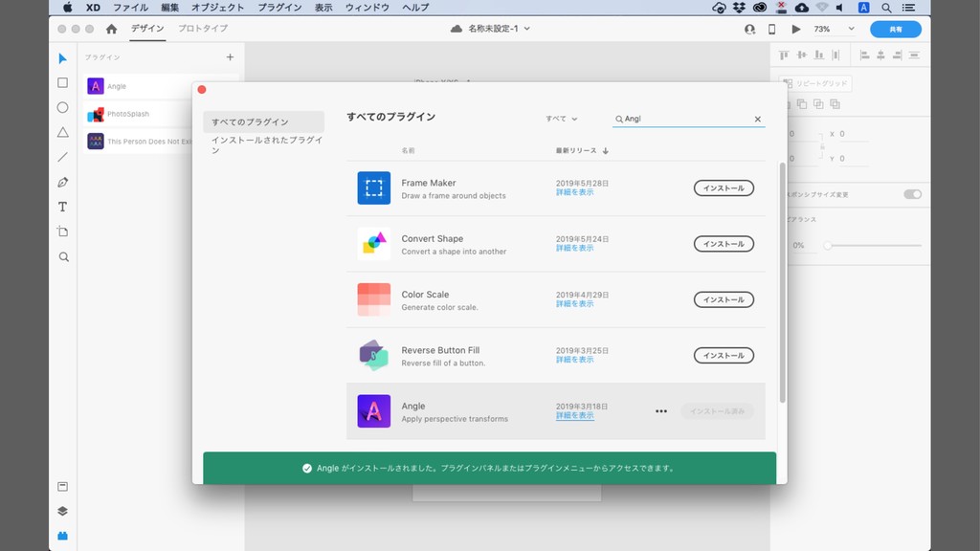Add plugin with plus icon
Image resolution: width=980 pixels, height=551 pixels.
click(x=230, y=56)
